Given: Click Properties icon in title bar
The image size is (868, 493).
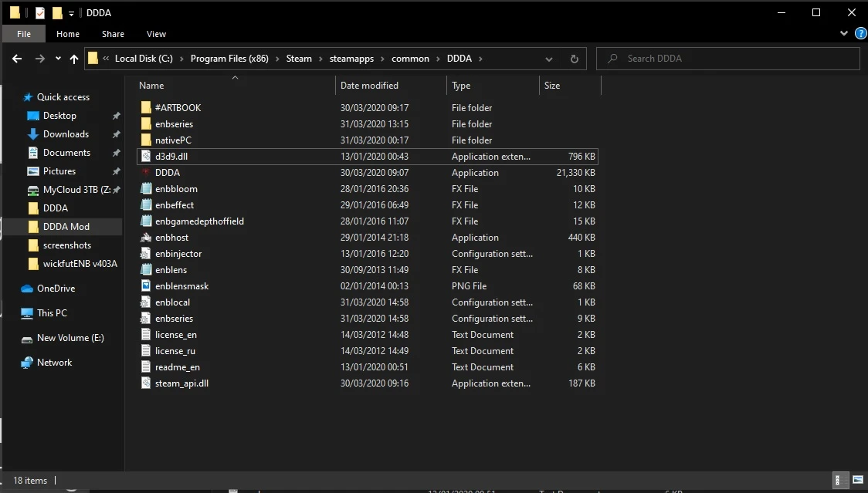Looking at the screenshot, I should (40, 12).
